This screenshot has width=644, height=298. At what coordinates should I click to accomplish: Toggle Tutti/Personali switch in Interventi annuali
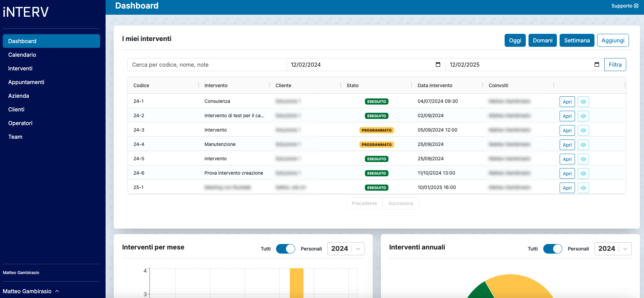553,249
